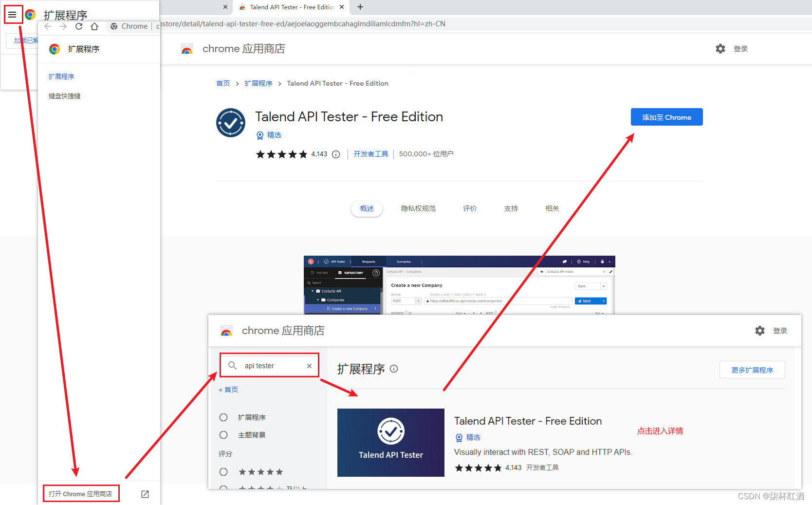Click the browser back arrow
The height and width of the screenshot is (505, 812).
click(48, 26)
